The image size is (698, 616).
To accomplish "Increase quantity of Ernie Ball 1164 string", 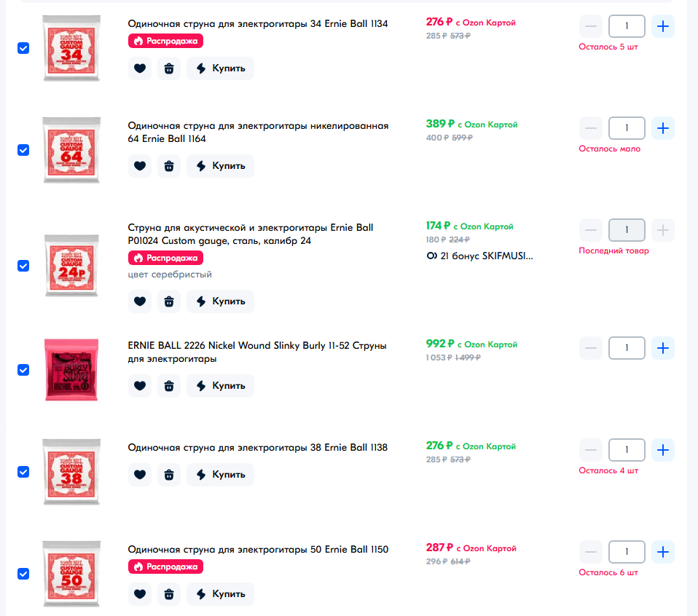I will point(663,129).
